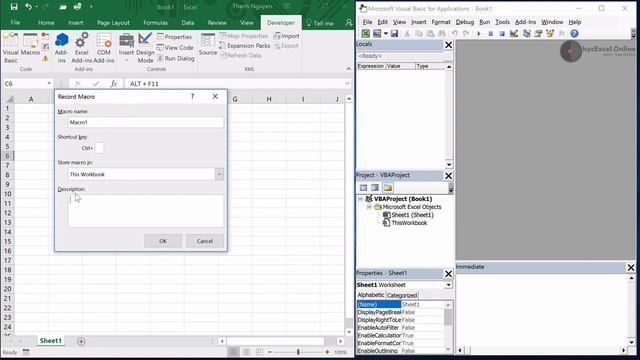The width and height of the screenshot is (640, 360).
Task: Click Properties in Controls group
Action: pos(174,37)
